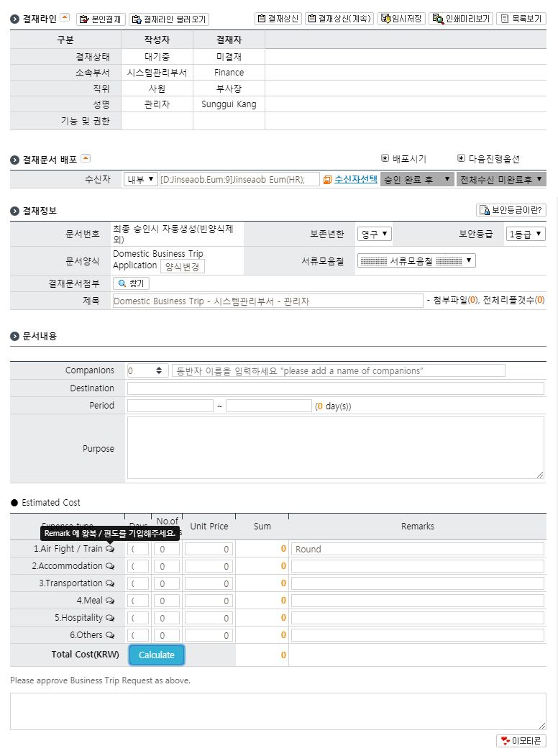The width and height of the screenshot is (558, 756).
Task: Click the Purpose text area
Action: click(335, 448)
